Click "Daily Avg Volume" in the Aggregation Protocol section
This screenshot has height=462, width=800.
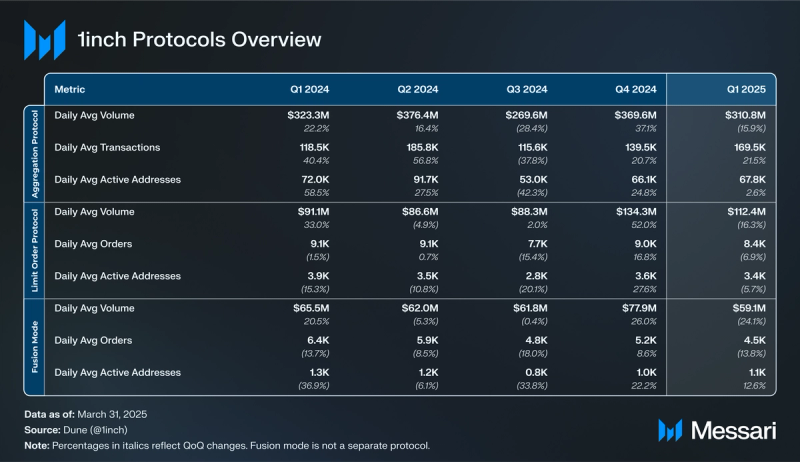pyautogui.click(x=94, y=115)
